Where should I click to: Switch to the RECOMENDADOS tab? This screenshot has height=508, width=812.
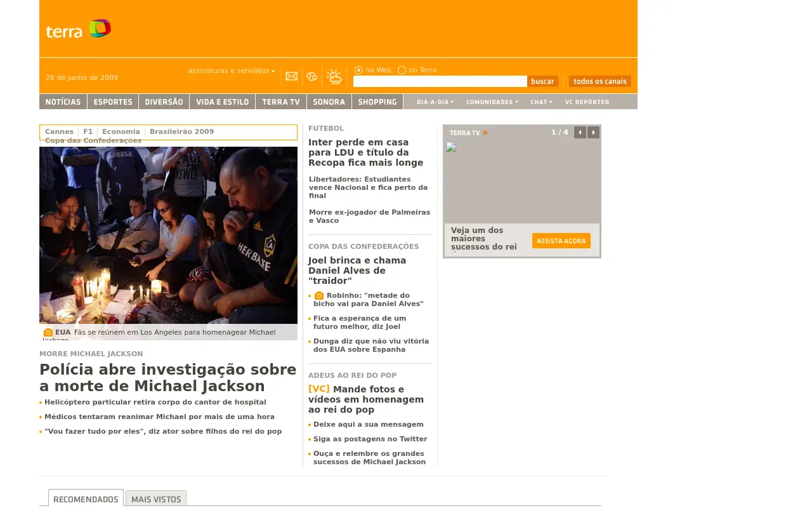[x=86, y=498]
